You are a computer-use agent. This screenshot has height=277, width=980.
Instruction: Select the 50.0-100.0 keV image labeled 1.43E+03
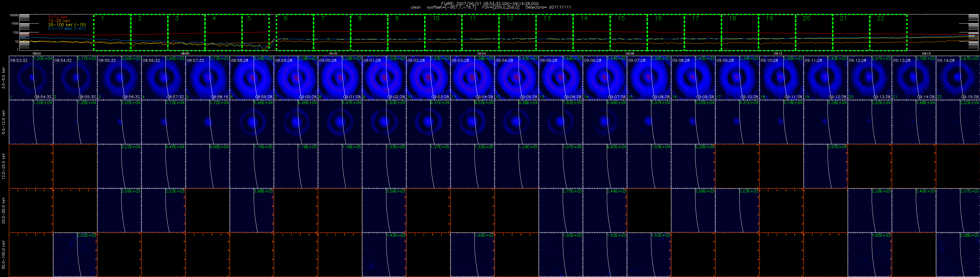coord(384,255)
